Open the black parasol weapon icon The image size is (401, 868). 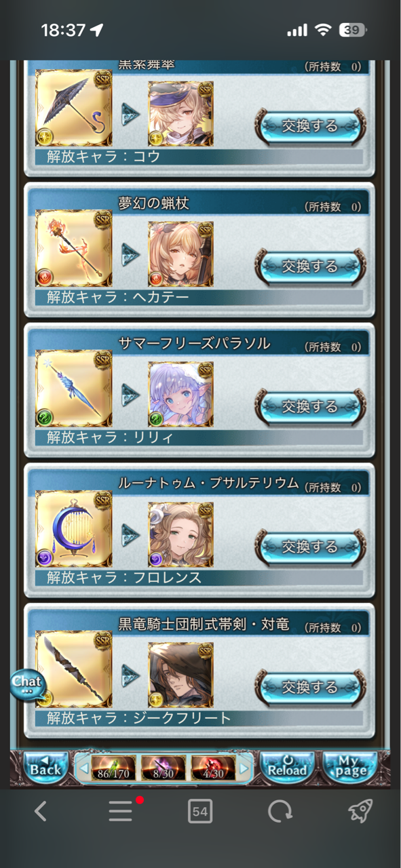(x=73, y=108)
